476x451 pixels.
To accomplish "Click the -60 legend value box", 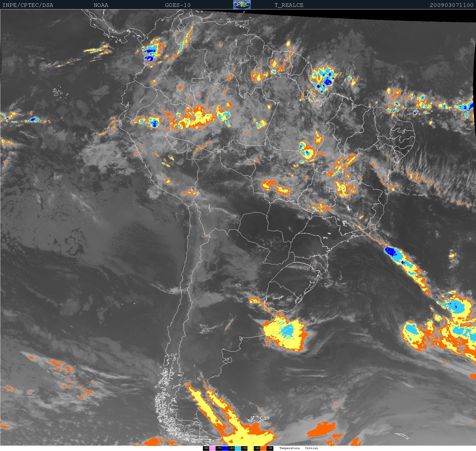I will 231,448.
